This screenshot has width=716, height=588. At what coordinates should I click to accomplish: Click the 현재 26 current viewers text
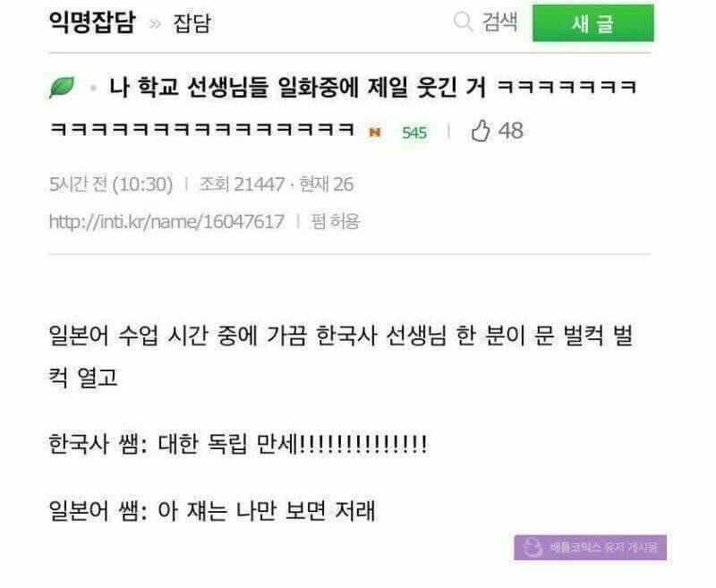326,184
